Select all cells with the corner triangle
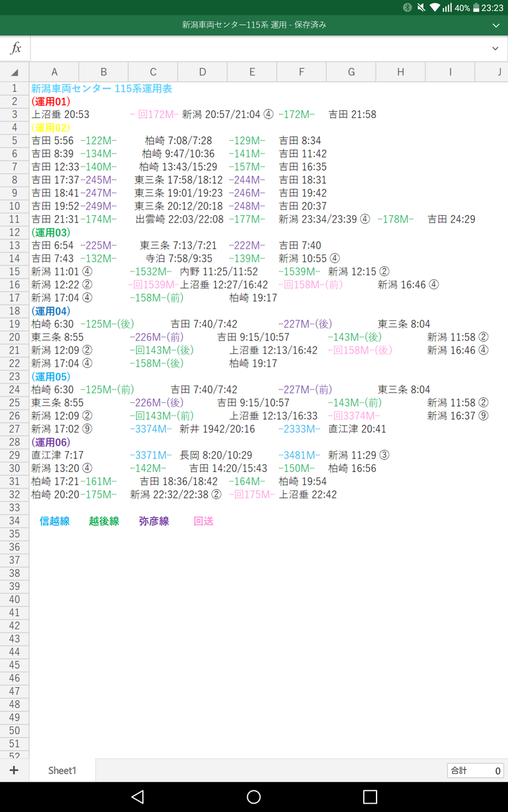 [x=15, y=72]
